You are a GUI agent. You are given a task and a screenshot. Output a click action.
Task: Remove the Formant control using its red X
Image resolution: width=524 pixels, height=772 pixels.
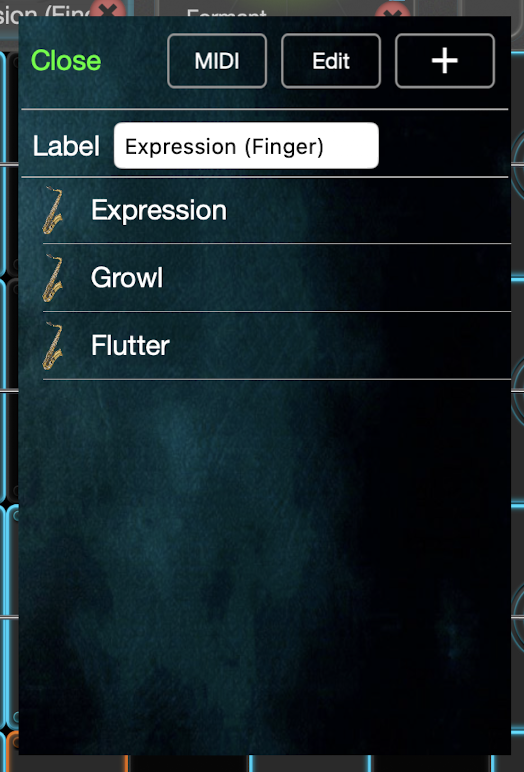point(392,11)
